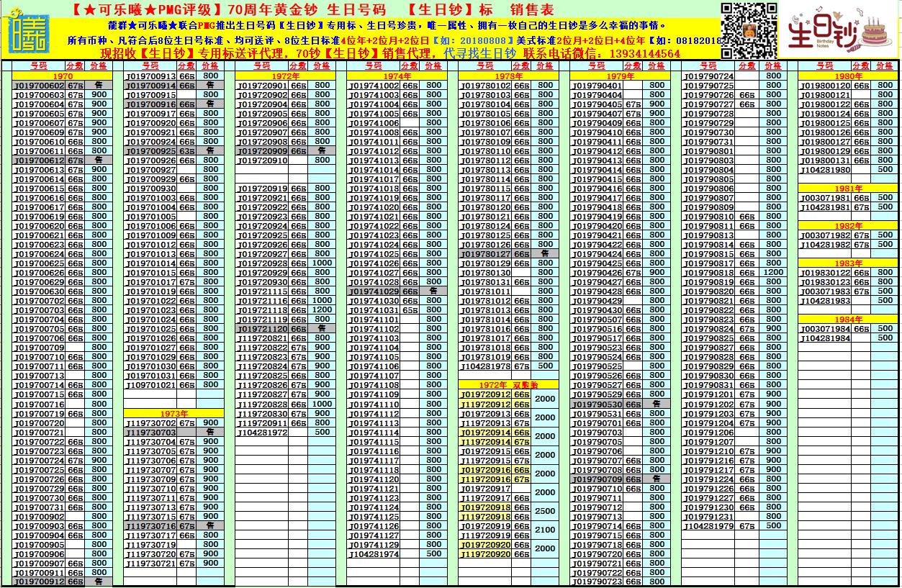The width and height of the screenshot is (902, 588).
Task: Click serial number J119730702
Action: [151, 423]
